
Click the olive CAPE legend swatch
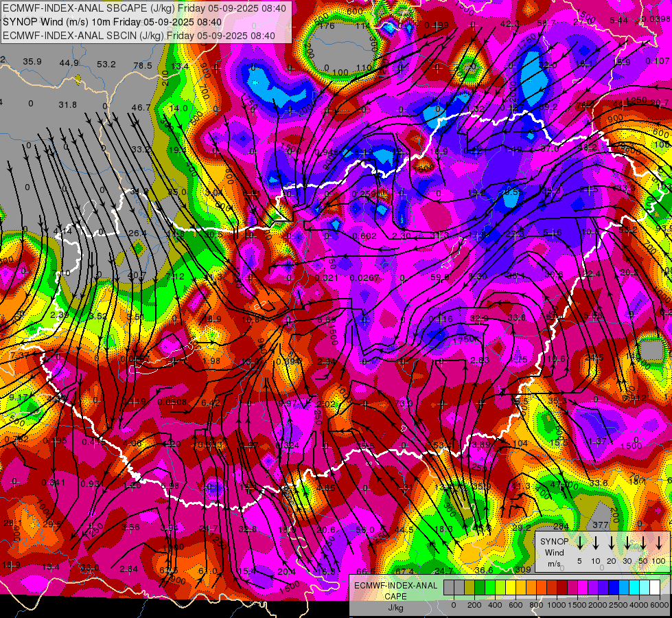pyautogui.click(x=470, y=588)
